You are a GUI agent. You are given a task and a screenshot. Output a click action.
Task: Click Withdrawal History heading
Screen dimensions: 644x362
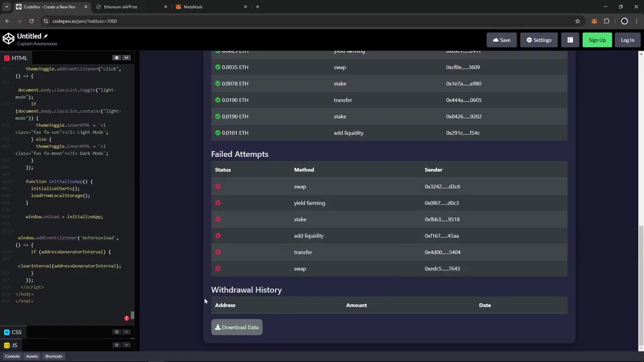247,290
